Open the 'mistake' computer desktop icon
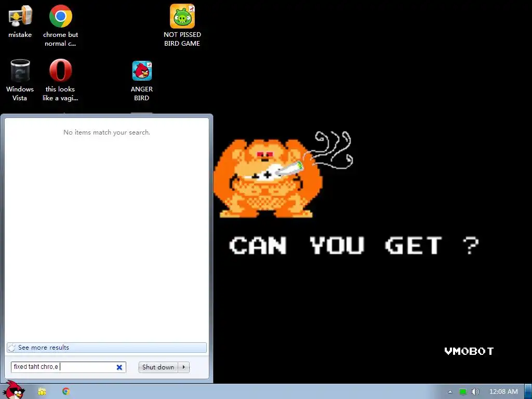The height and width of the screenshot is (399, 532). [x=20, y=21]
